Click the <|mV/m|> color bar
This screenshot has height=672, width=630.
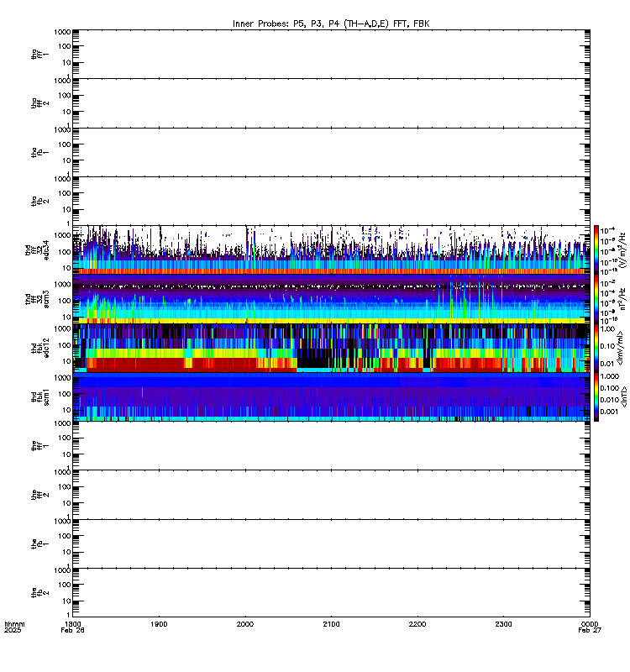pos(596,348)
